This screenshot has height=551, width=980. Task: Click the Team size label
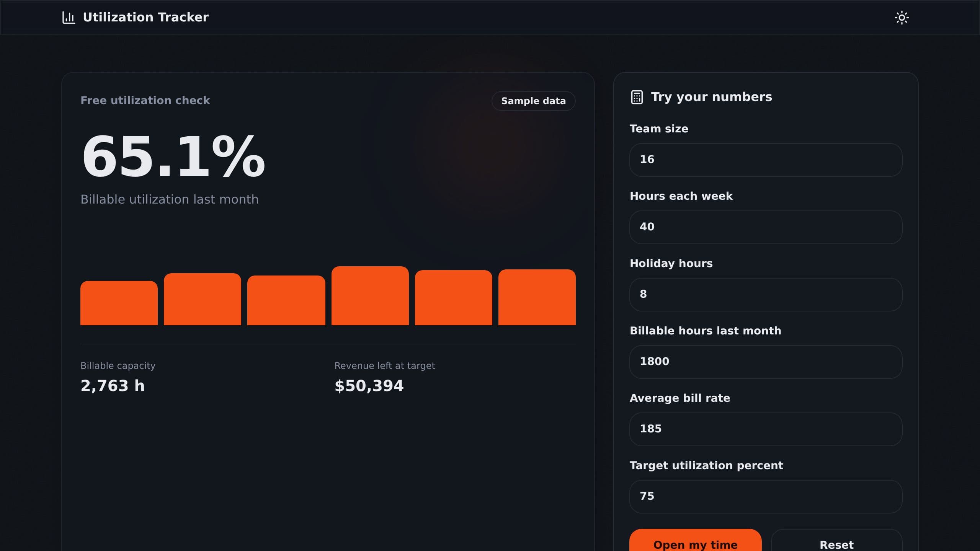click(x=659, y=129)
